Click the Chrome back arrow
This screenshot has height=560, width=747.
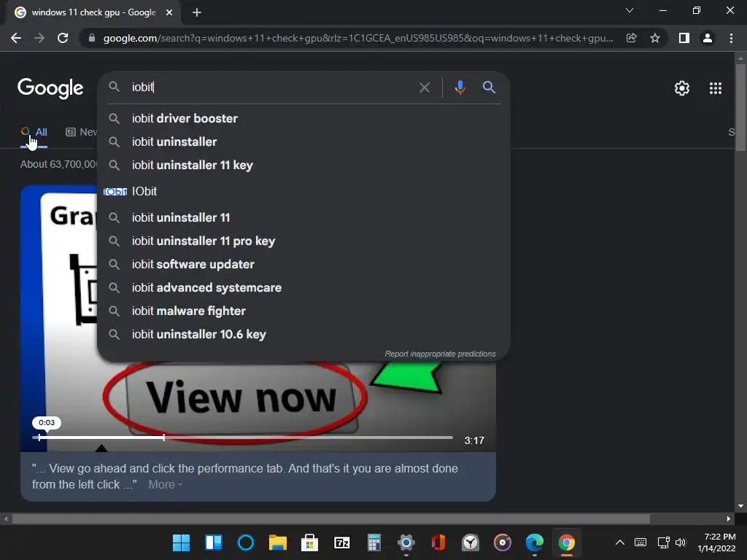point(16,38)
